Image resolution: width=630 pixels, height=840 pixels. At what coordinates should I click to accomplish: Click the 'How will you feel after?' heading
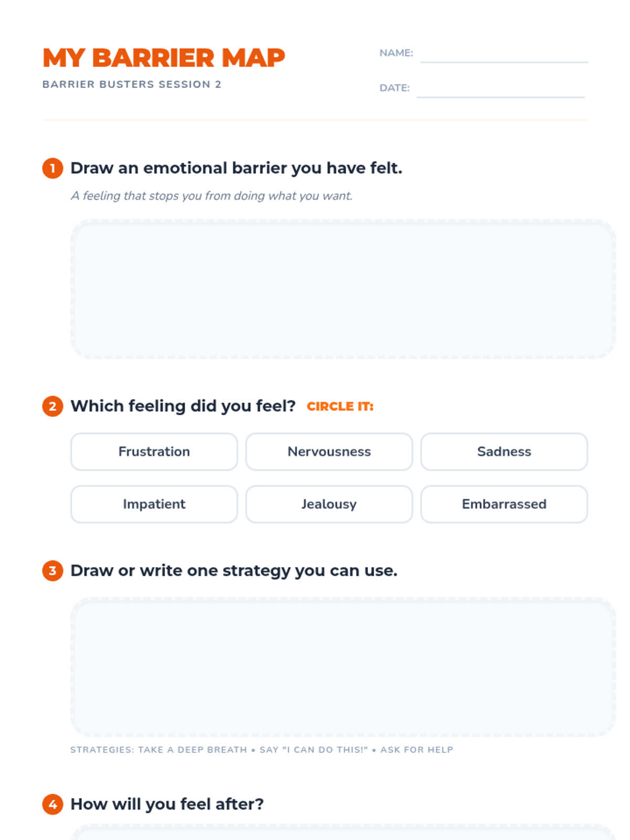tap(167, 804)
